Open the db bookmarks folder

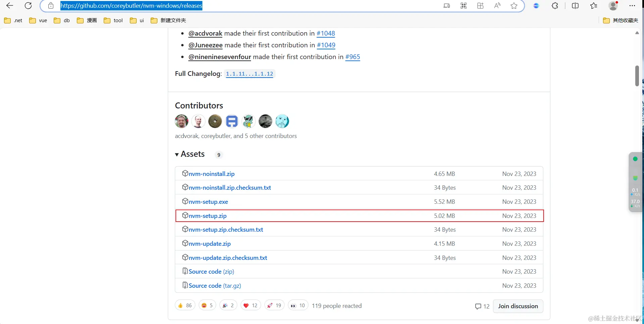[x=62, y=20]
